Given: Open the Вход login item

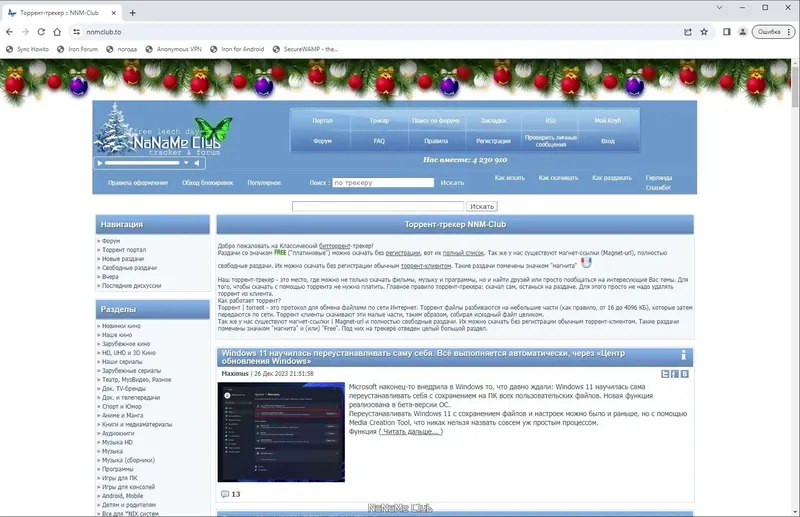Looking at the screenshot, I should tap(607, 141).
